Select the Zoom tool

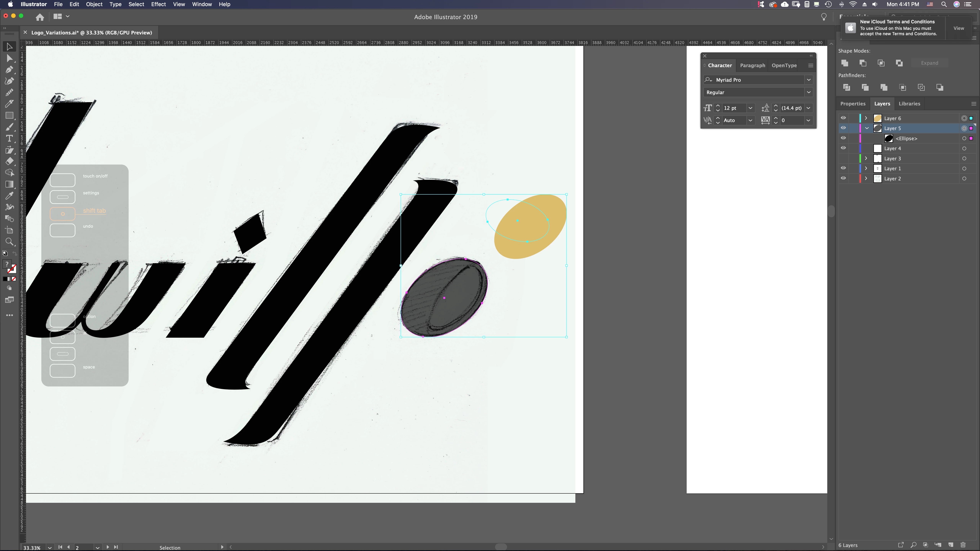[x=10, y=242]
